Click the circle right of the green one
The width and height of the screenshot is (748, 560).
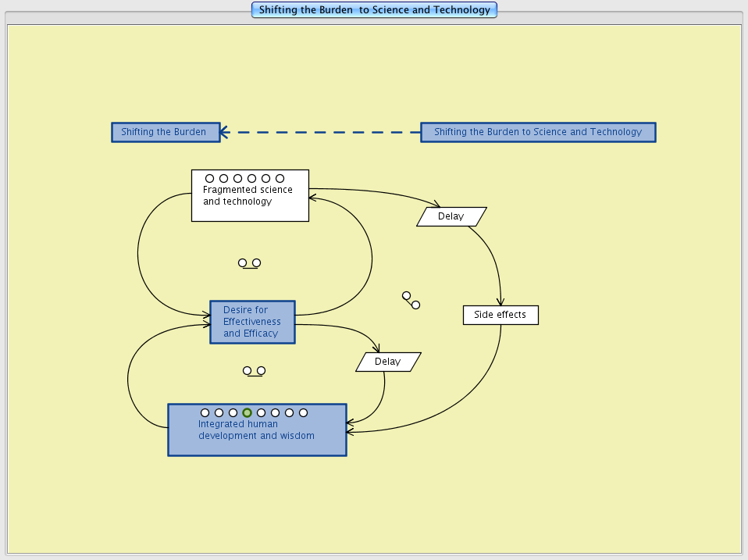pyautogui.click(x=261, y=412)
